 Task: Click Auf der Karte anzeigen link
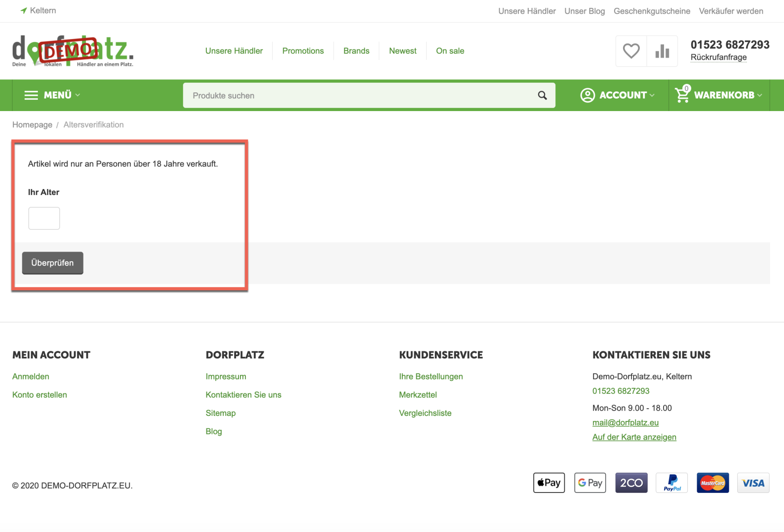(634, 437)
